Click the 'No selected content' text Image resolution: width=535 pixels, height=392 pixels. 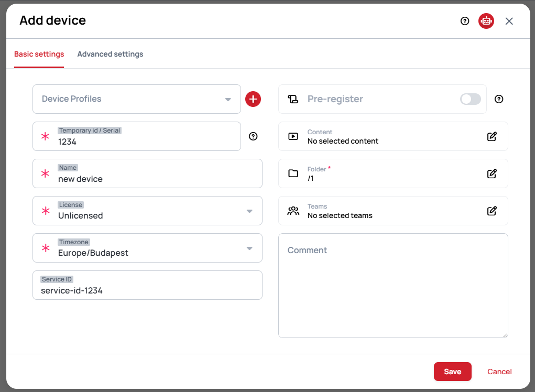click(343, 141)
